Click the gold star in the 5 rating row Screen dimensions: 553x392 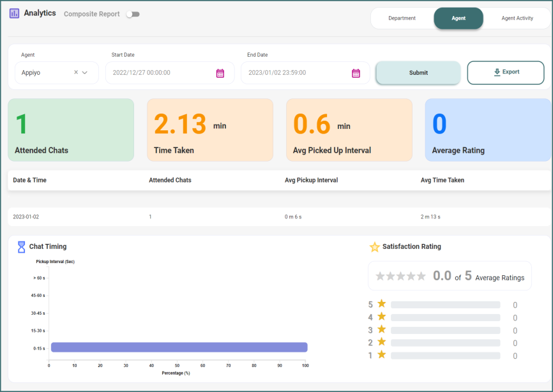(x=382, y=304)
